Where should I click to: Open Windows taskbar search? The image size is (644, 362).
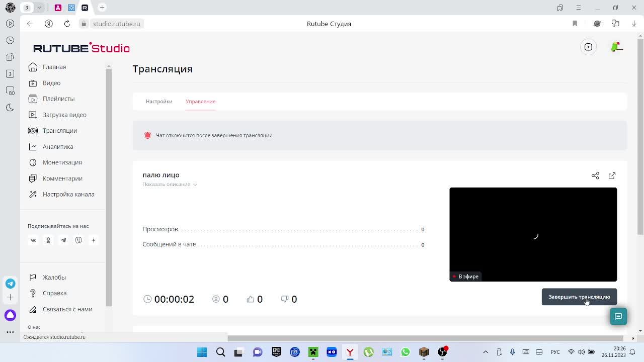pos(220,352)
